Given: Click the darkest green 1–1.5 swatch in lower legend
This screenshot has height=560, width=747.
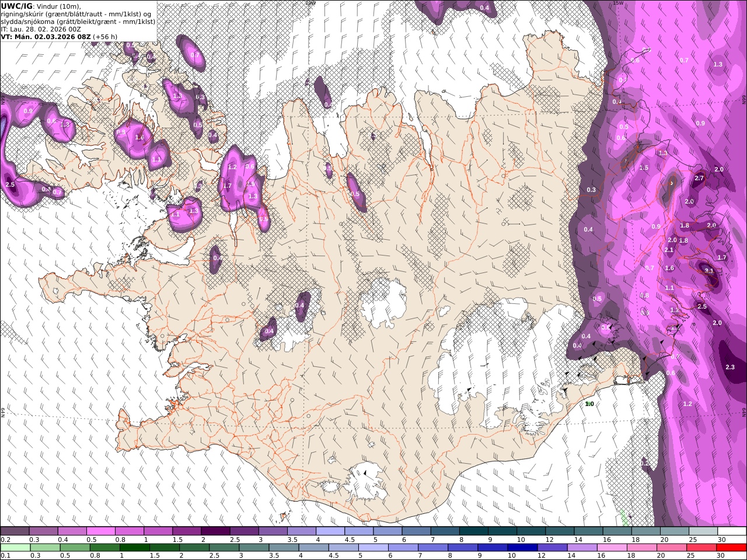Looking at the screenshot, I should click(135, 548).
